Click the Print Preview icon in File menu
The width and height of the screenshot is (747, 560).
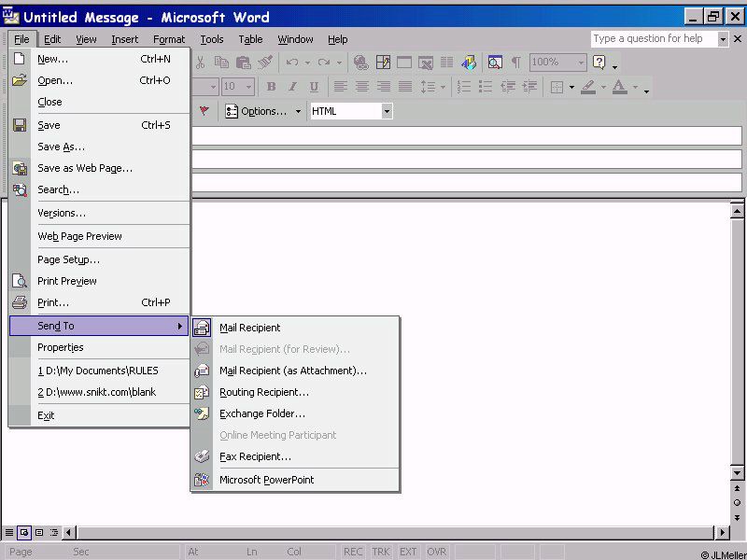coord(20,281)
